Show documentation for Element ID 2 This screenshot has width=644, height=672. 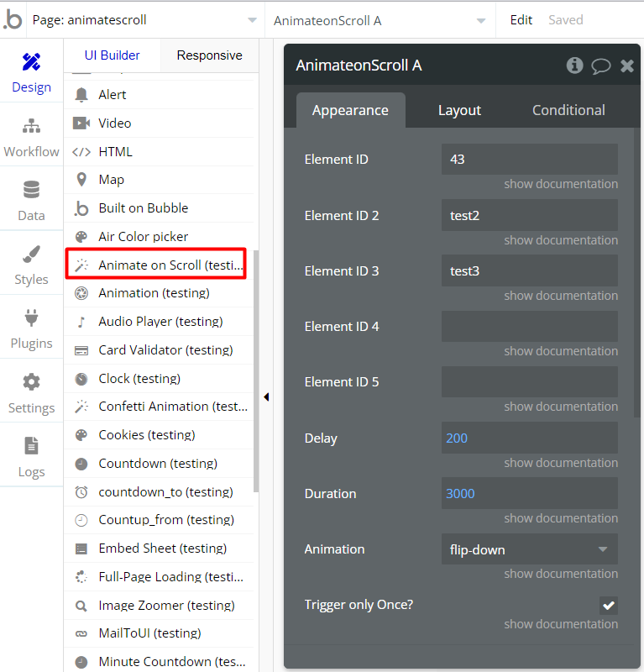561,240
